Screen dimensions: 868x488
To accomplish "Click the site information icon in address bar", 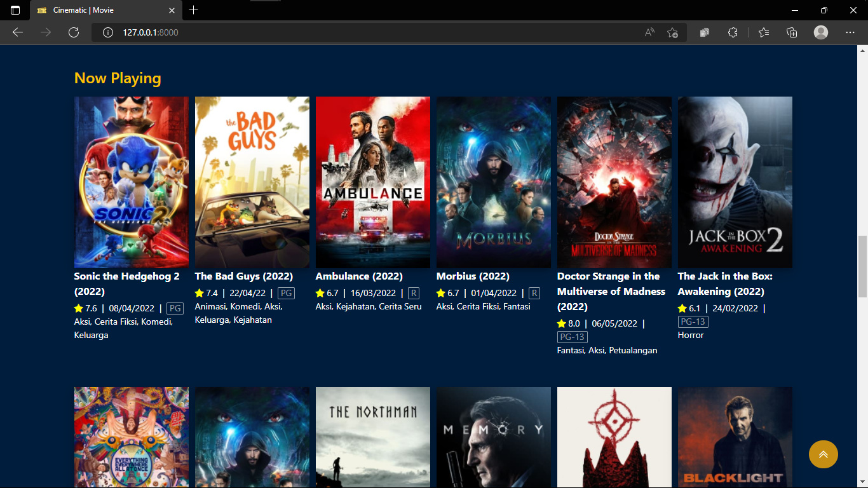I will (x=108, y=32).
